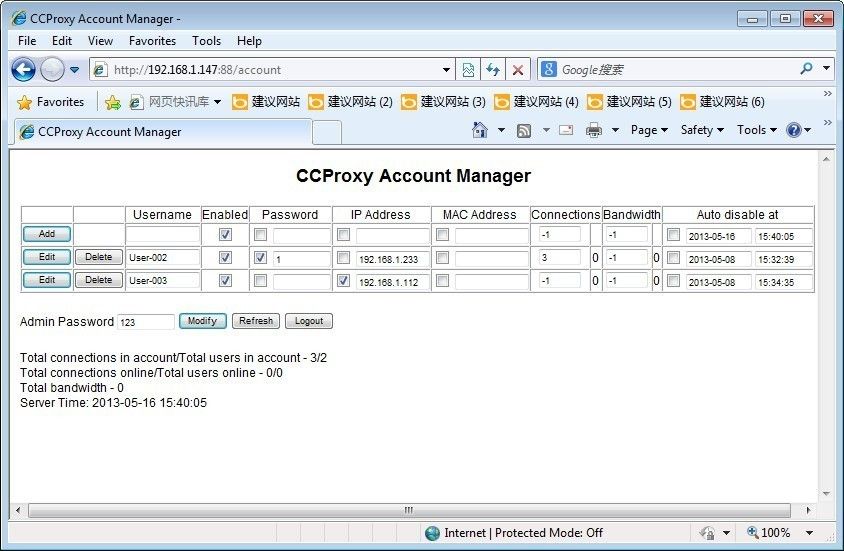Open bookmark 建议网站 (3)

click(x=444, y=102)
